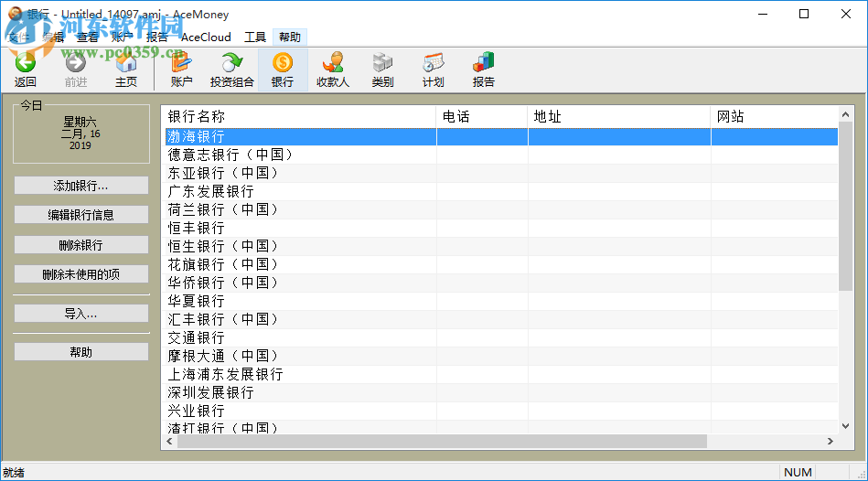Open the Payees (收款人) toolbar icon
Viewport: 868px width, 481px height.
(x=333, y=69)
